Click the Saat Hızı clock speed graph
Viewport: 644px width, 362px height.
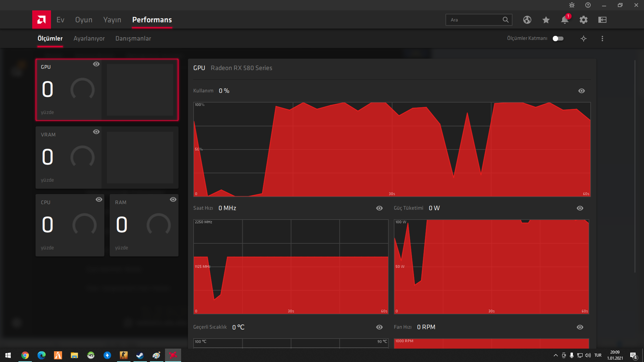click(x=291, y=267)
